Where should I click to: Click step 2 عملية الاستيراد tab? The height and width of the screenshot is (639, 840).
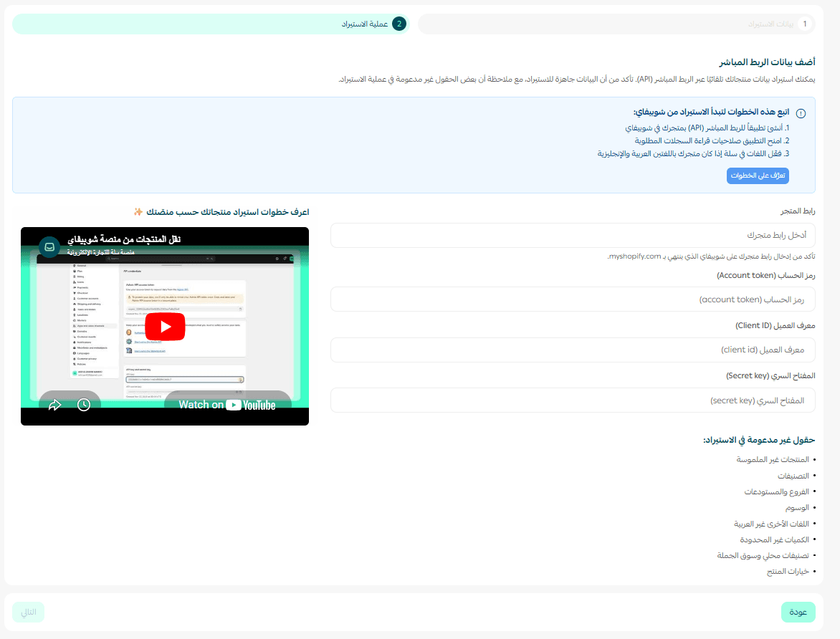click(x=211, y=24)
